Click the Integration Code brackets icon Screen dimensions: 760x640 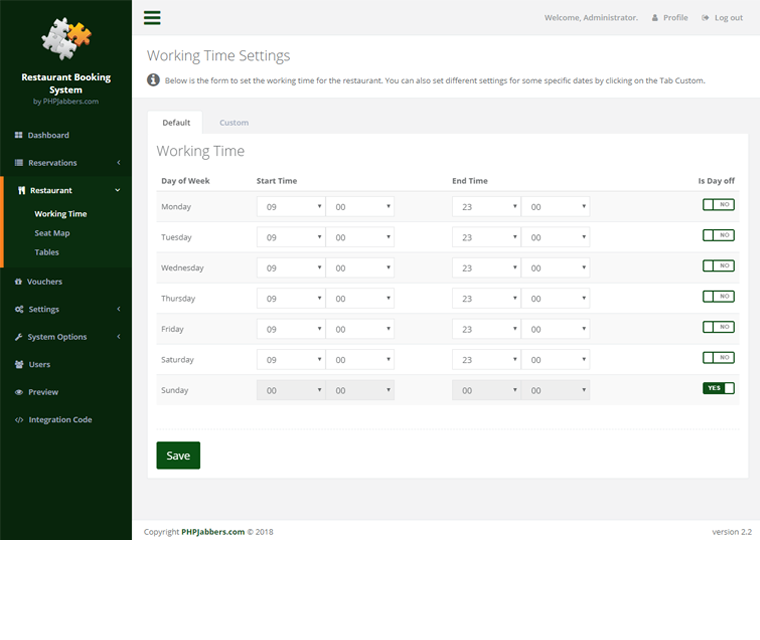(19, 420)
